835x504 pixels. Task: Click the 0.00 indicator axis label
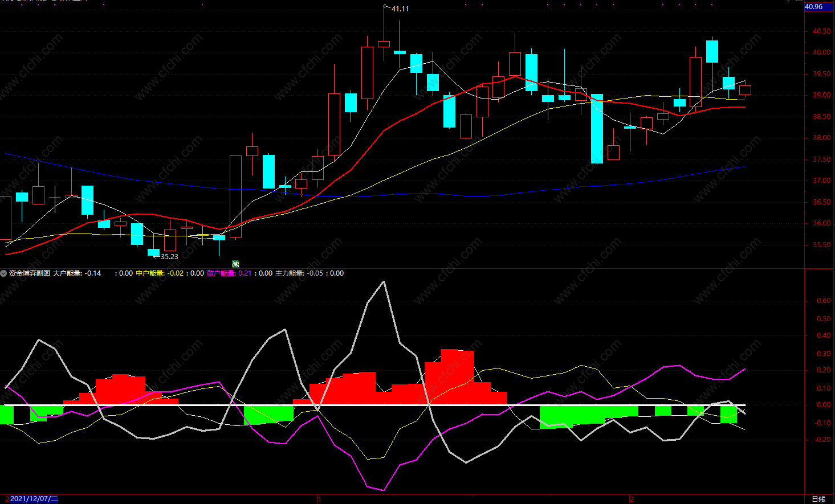824,405
